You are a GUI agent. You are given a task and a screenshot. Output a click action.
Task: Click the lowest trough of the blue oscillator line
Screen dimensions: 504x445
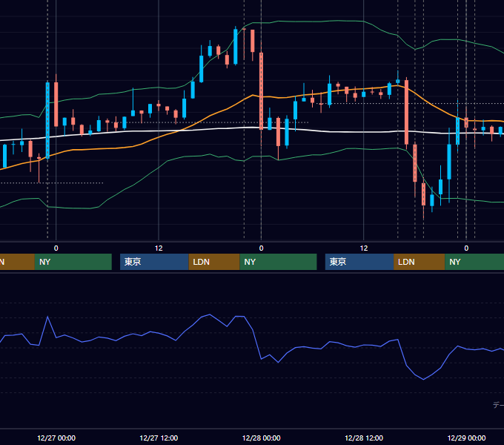[424, 380]
